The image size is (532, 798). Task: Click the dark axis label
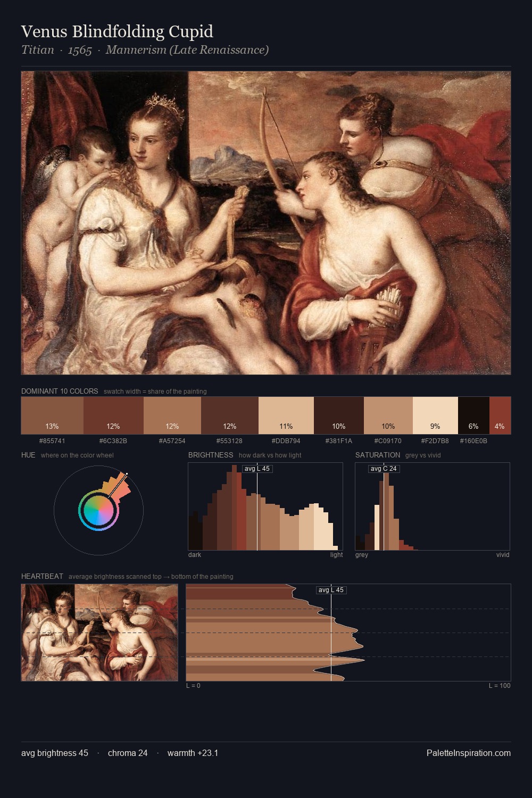point(195,555)
